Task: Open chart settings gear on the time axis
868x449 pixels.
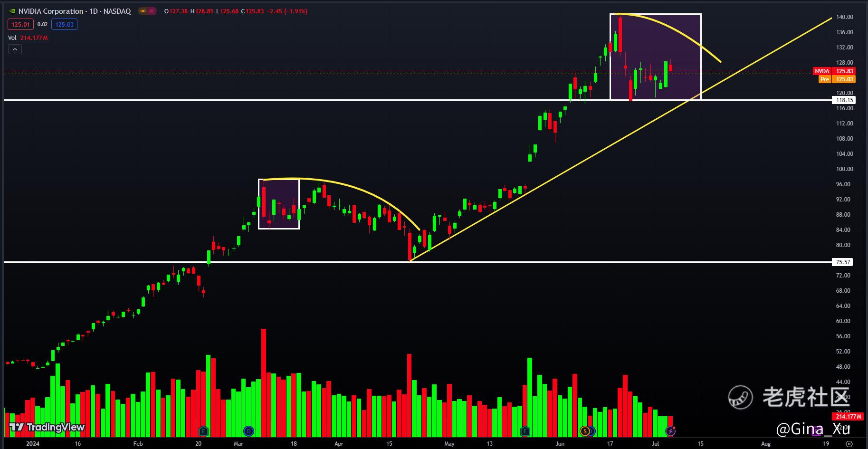Action: 850,444
